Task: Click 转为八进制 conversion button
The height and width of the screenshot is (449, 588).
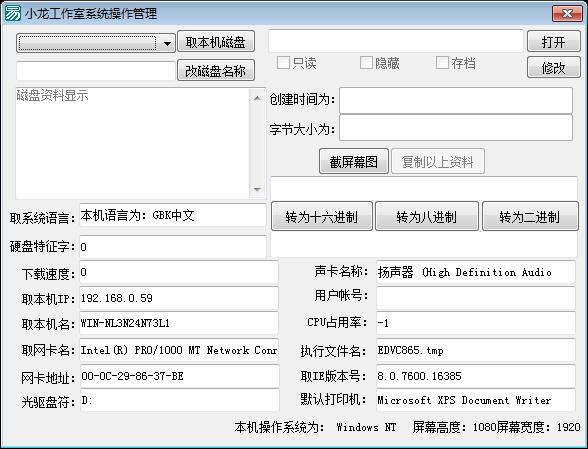Action: click(427, 216)
